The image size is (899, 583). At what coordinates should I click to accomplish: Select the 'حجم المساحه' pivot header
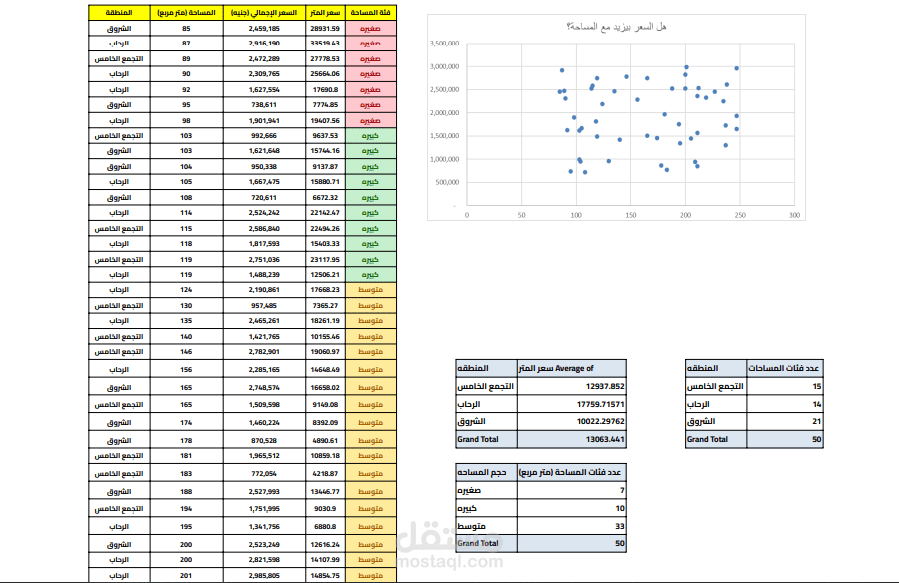point(487,472)
